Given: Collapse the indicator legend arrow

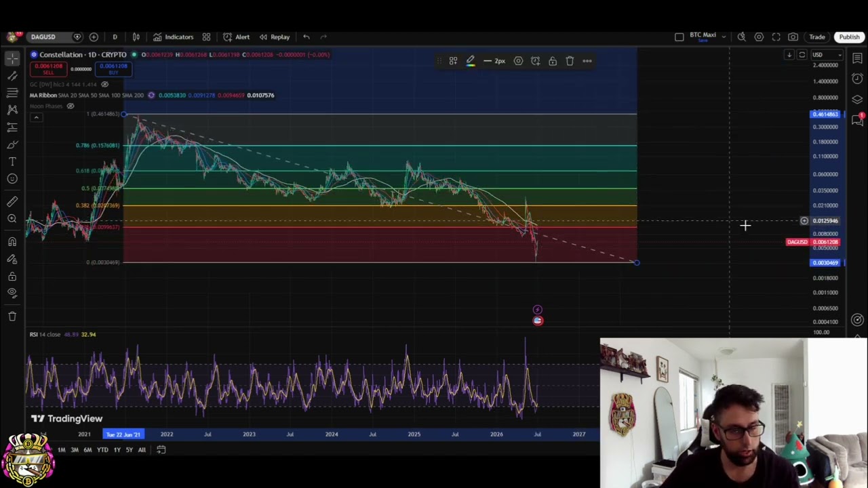Looking at the screenshot, I should (36, 117).
